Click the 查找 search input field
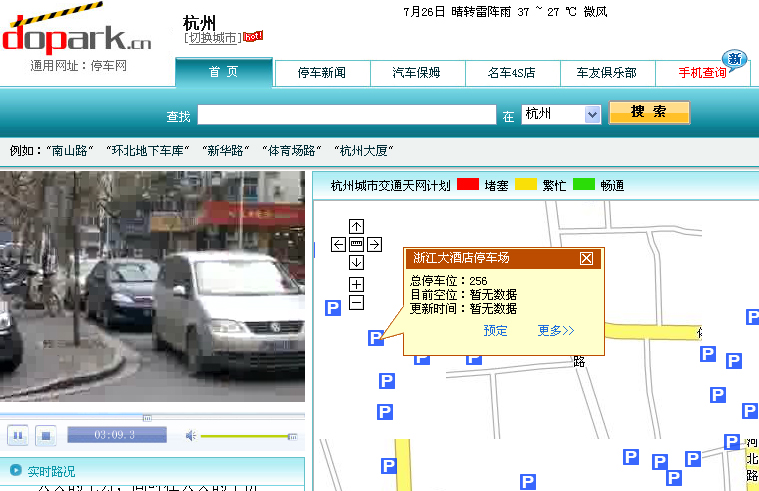This screenshot has width=759, height=491. [x=347, y=115]
